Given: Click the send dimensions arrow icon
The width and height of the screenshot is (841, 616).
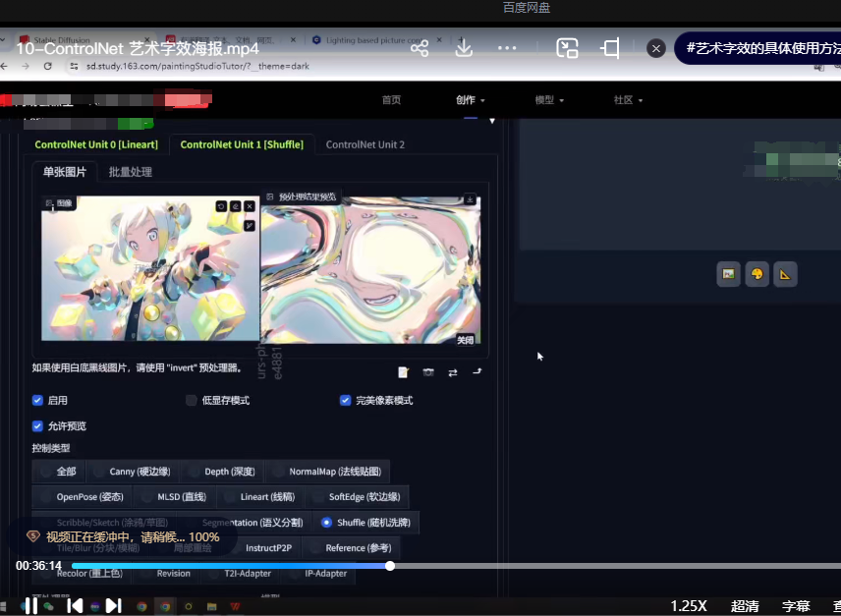Looking at the screenshot, I should tap(477, 371).
